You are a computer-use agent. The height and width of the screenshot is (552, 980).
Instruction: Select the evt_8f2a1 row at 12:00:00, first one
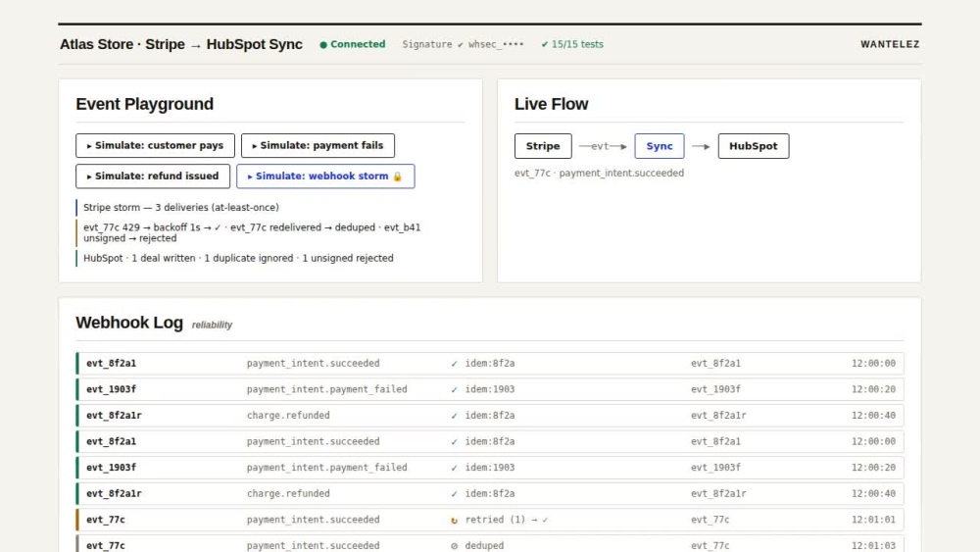coord(490,363)
